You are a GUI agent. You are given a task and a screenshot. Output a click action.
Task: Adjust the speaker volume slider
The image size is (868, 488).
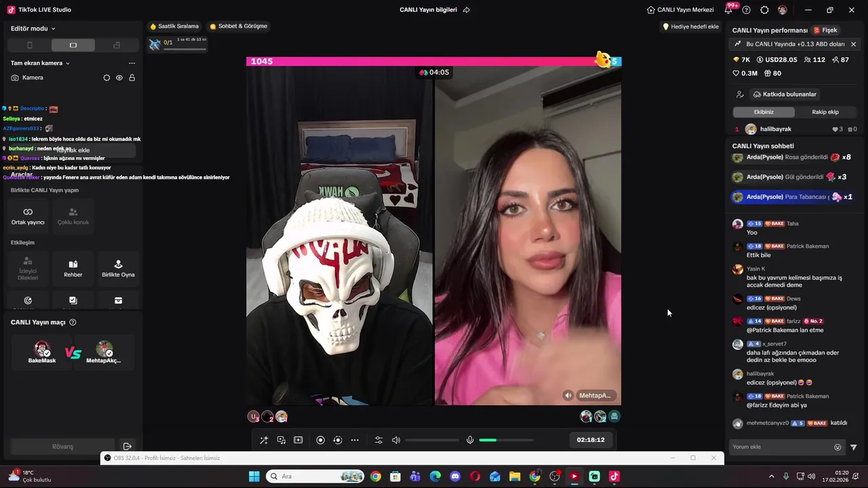click(x=432, y=440)
